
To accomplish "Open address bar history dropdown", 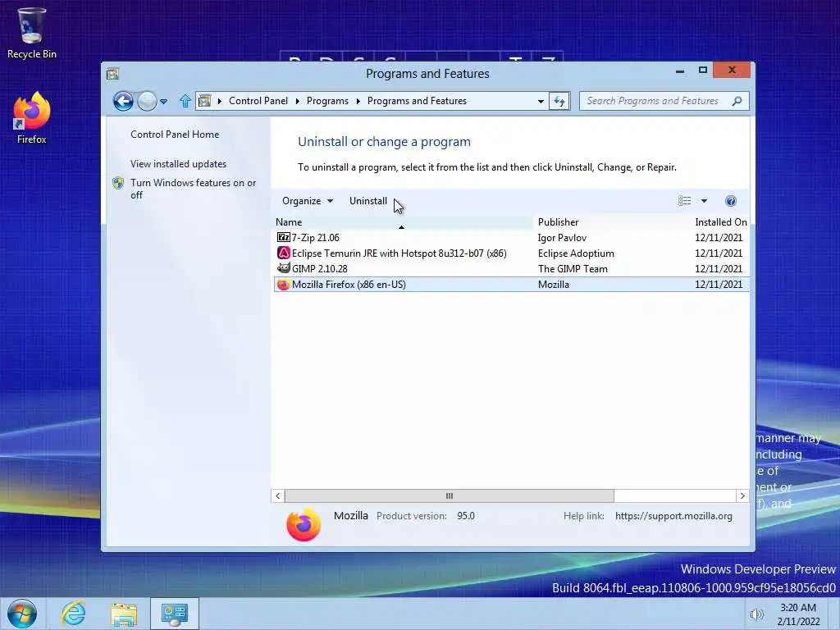I will coord(541,101).
